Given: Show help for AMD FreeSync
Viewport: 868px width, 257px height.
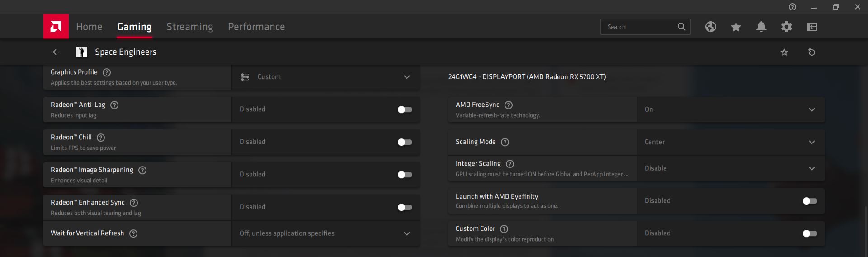Looking at the screenshot, I should tap(509, 105).
